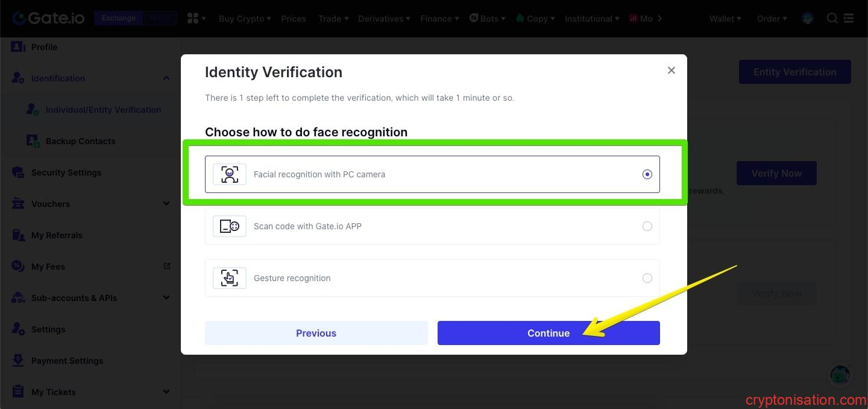Click the user avatar icon in header

(808, 19)
